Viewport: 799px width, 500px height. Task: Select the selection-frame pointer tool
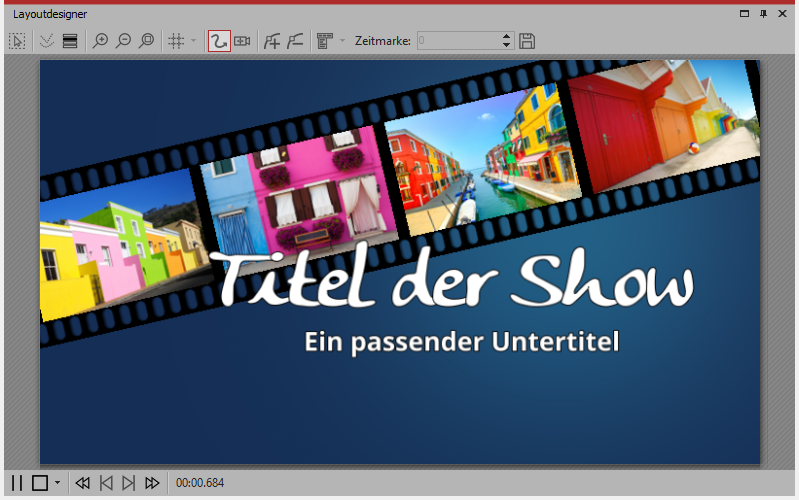(x=17, y=41)
